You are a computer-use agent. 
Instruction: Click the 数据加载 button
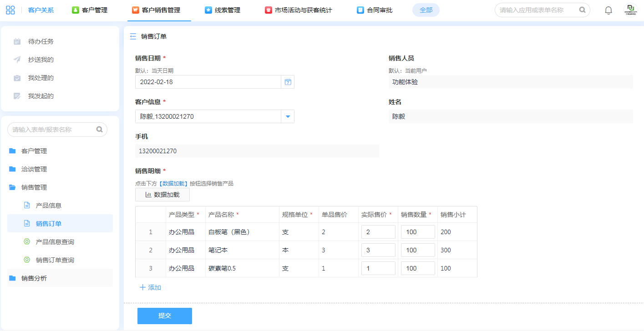(162, 195)
